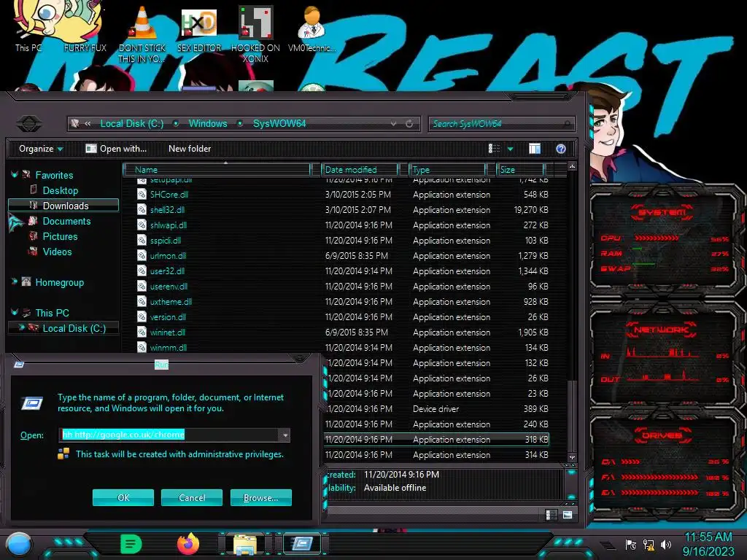Open HOOKED ON XONIX desktop icon
This screenshot has height=560, width=747.
pyautogui.click(x=255, y=34)
